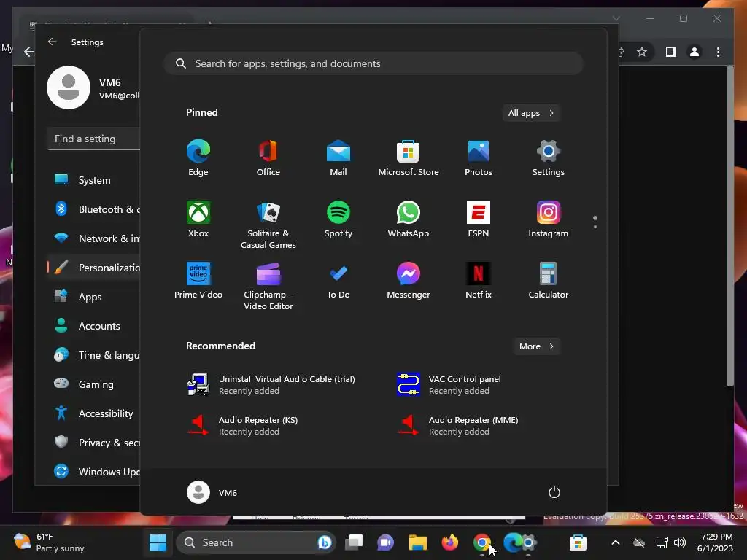Screen dimensions: 747x560
Task: Select Apps in Settings sidebar
Action: coord(94,297)
